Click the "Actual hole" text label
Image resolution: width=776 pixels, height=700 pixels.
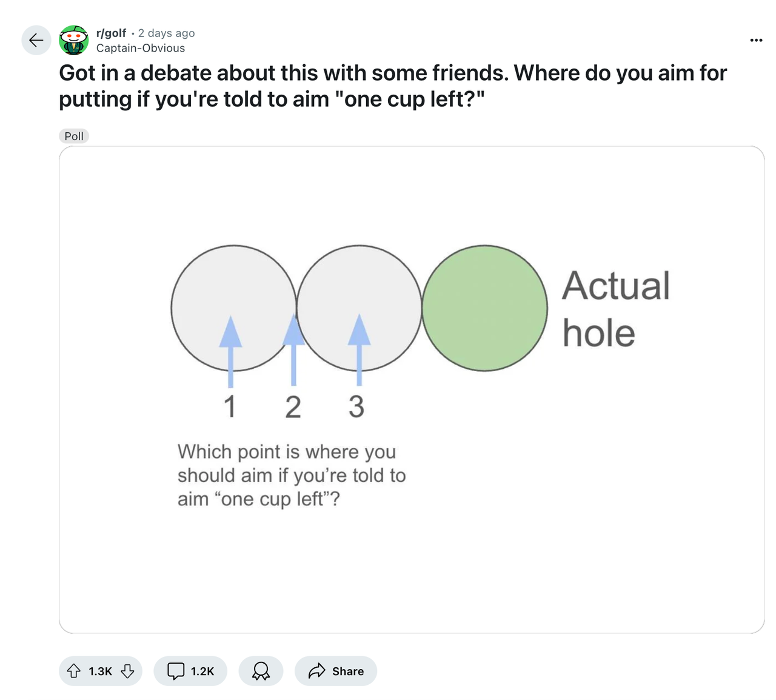[x=615, y=309]
